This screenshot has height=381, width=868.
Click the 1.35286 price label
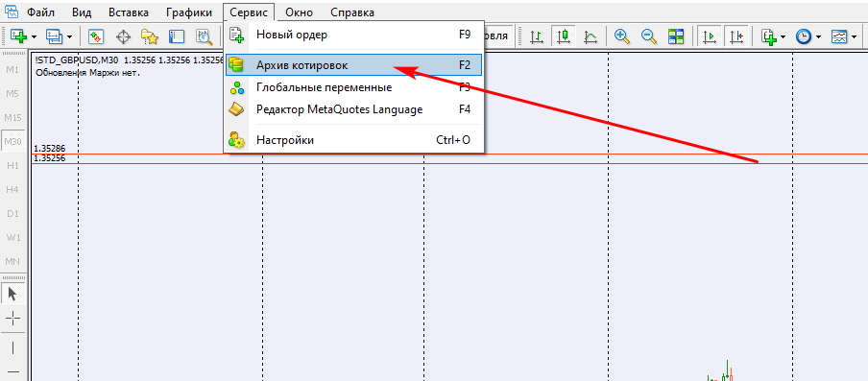click(x=49, y=149)
